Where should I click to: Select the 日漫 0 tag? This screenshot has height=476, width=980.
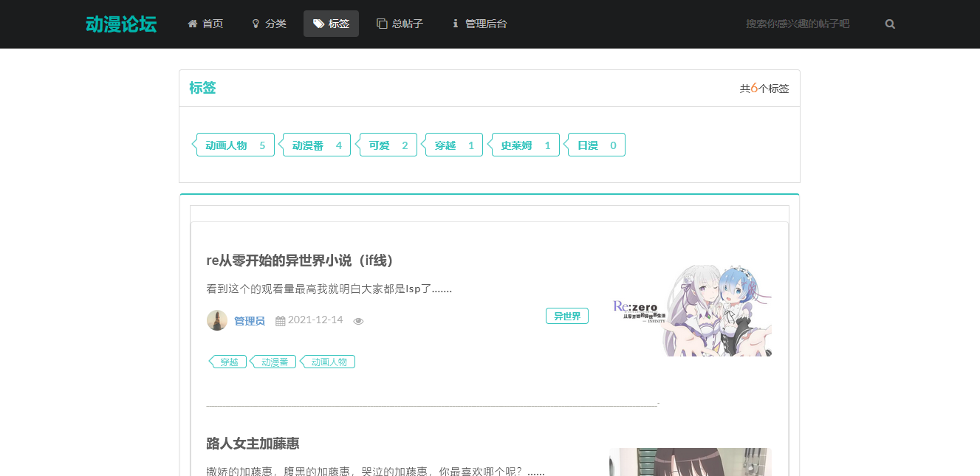pyautogui.click(x=596, y=145)
